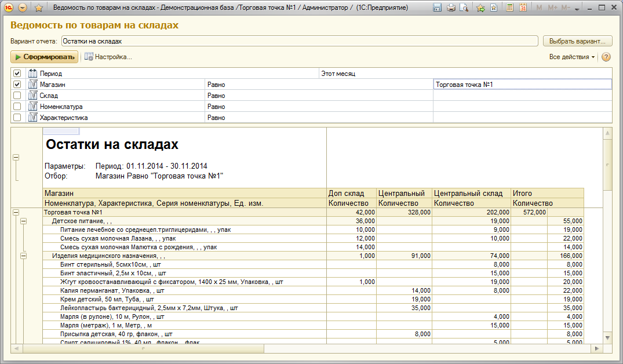
Task: Collapse the Детское питание group
Action: (24, 221)
